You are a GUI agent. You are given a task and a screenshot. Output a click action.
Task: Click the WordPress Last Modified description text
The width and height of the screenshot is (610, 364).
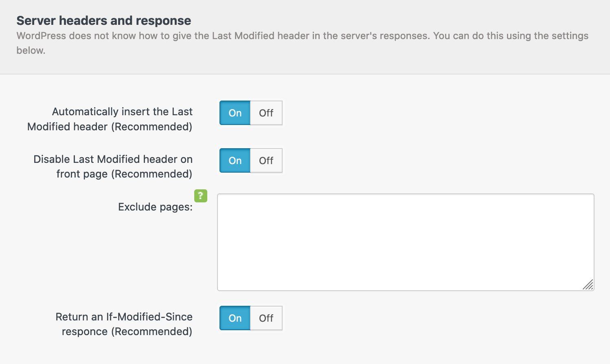point(302,36)
